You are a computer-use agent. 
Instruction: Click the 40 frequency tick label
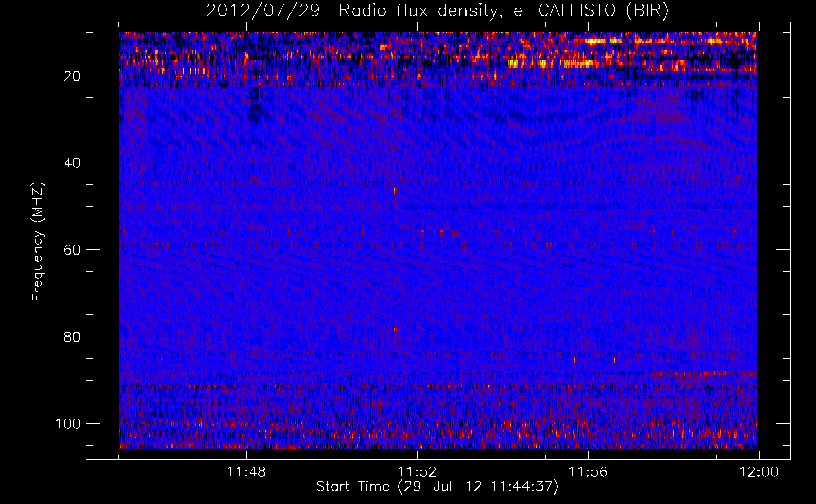tap(72, 163)
